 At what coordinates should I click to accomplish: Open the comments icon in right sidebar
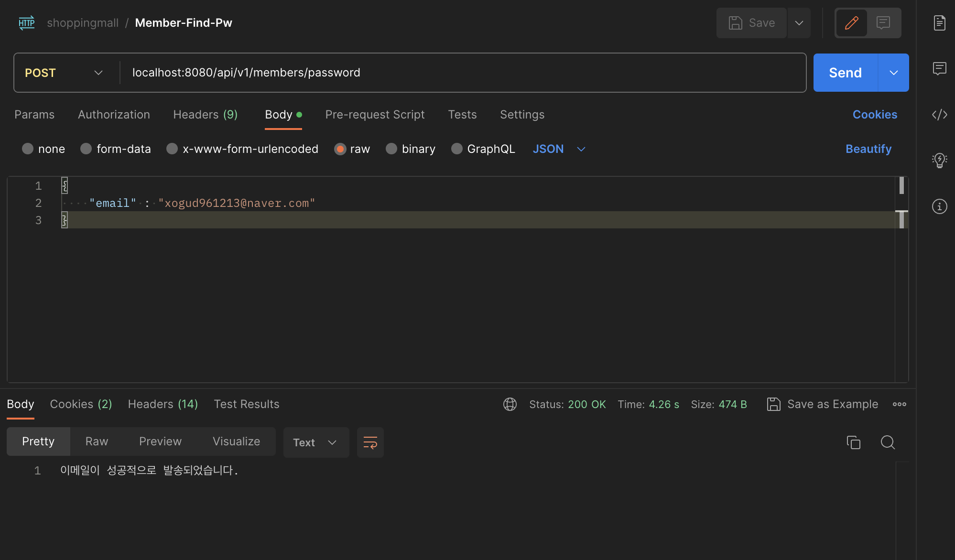[x=939, y=68]
